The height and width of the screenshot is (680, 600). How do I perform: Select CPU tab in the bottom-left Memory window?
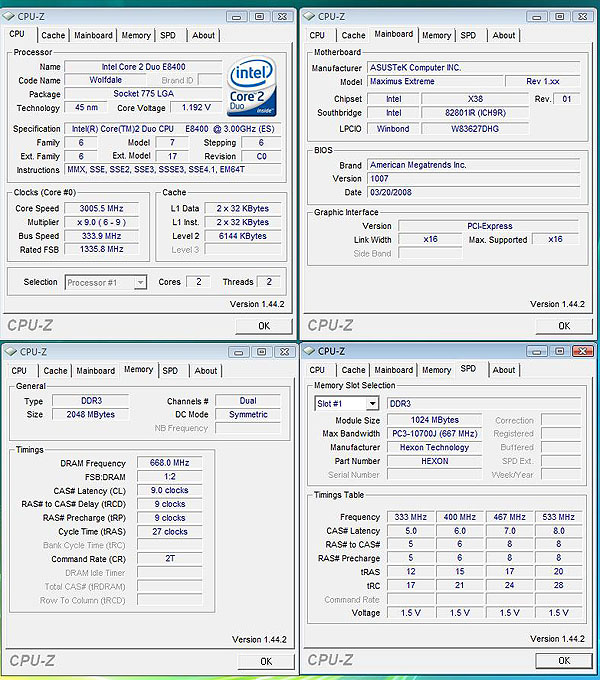point(19,371)
